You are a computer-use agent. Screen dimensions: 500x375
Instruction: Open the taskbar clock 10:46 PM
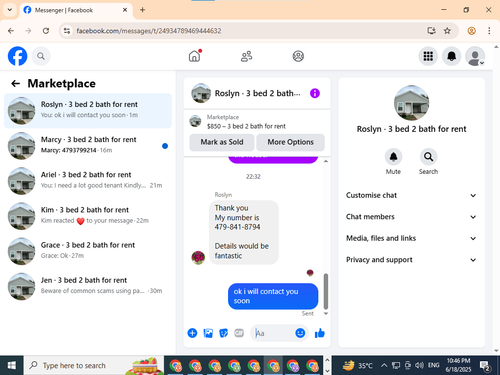click(458, 365)
